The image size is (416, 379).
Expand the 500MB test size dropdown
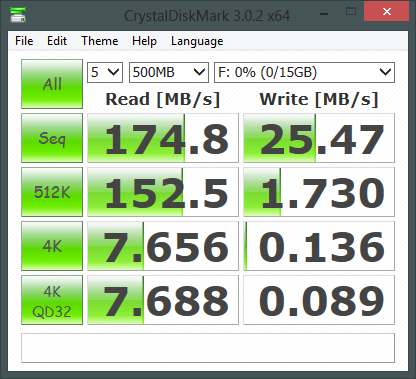click(x=169, y=72)
